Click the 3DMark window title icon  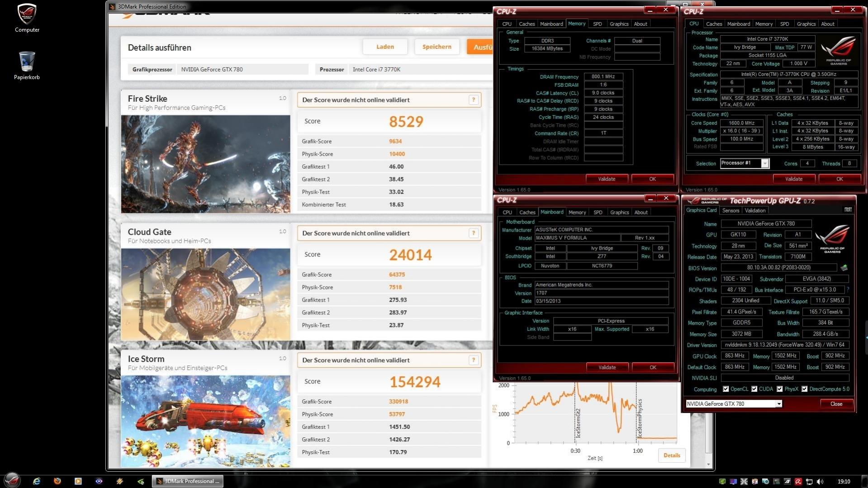point(112,7)
